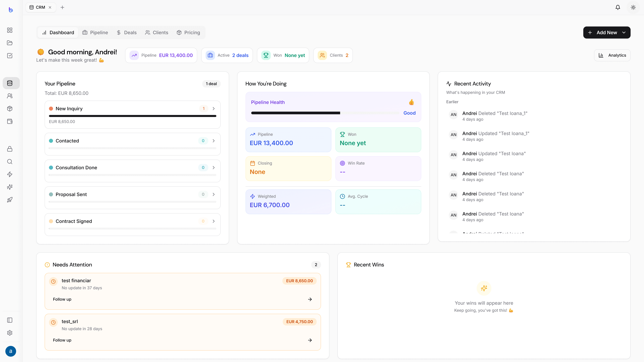Click the EUR 4,750.00 amount badge
The image size is (644, 362).
300,322
